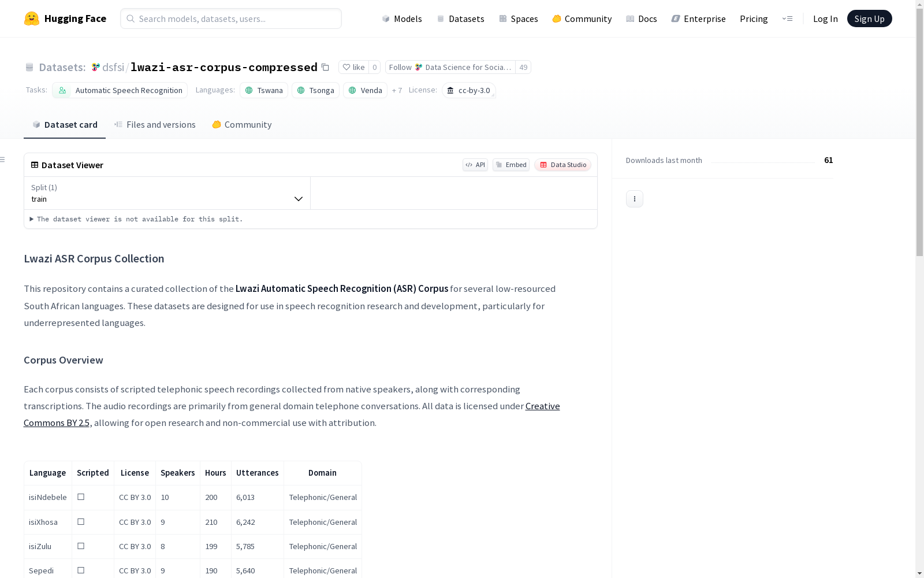Expand the +7 more languages list
Screen dimensions: 924x578
(x=397, y=90)
